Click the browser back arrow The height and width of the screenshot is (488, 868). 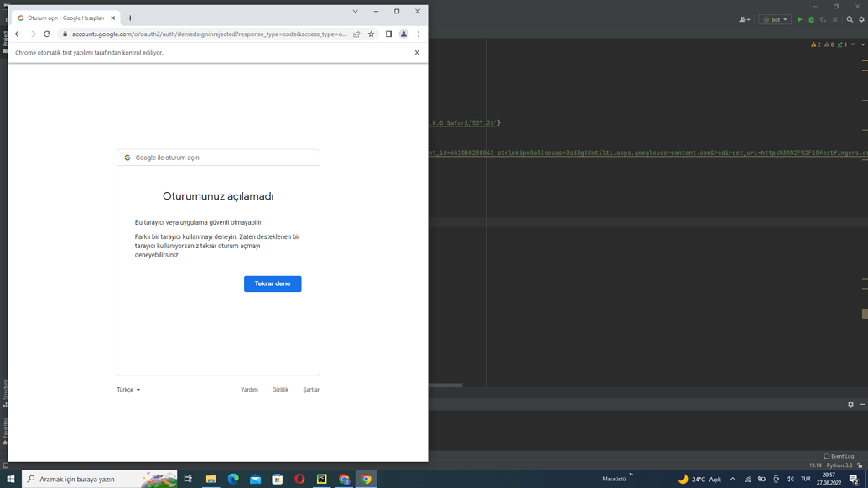click(x=18, y=34)
